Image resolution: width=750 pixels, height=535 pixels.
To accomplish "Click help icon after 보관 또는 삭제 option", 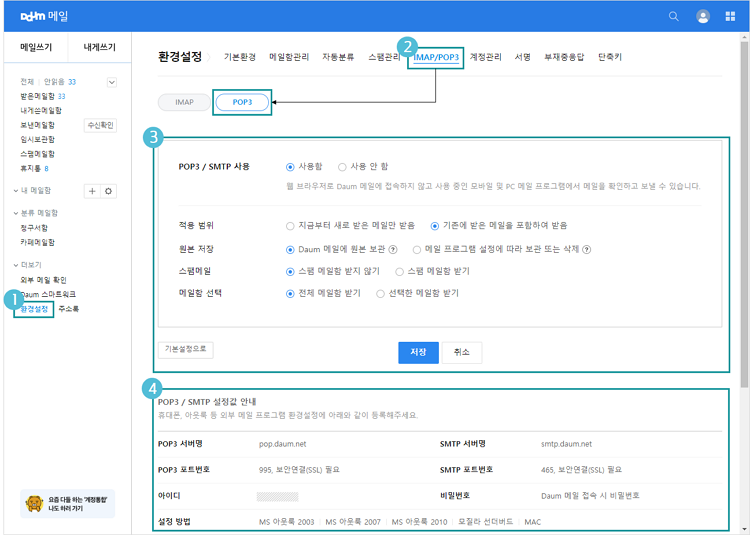I will [585, 248].
